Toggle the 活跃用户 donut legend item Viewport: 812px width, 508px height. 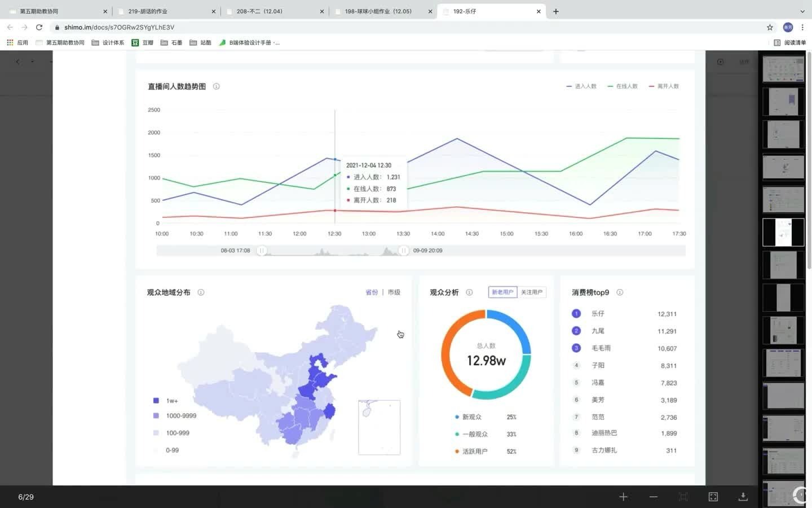click(x=471, y=452)
